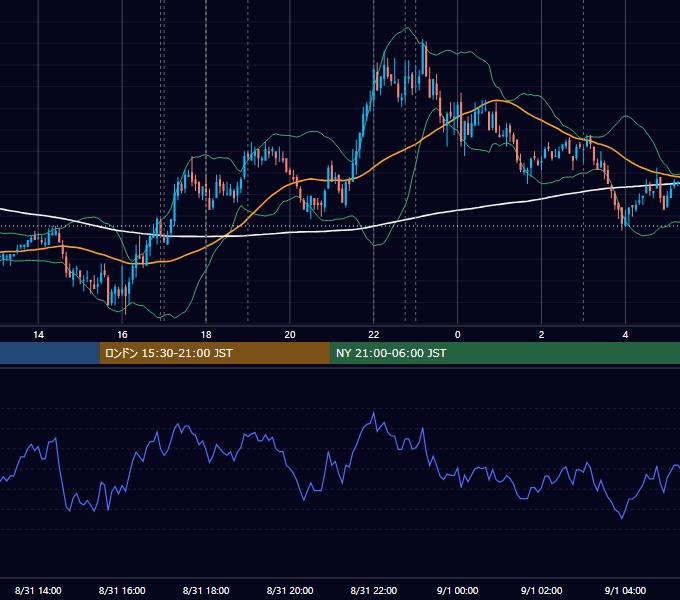Click the London session band 15:30-21:00 JST
The height and width of the screenshot is (600, 680).
tap(215, 353)
